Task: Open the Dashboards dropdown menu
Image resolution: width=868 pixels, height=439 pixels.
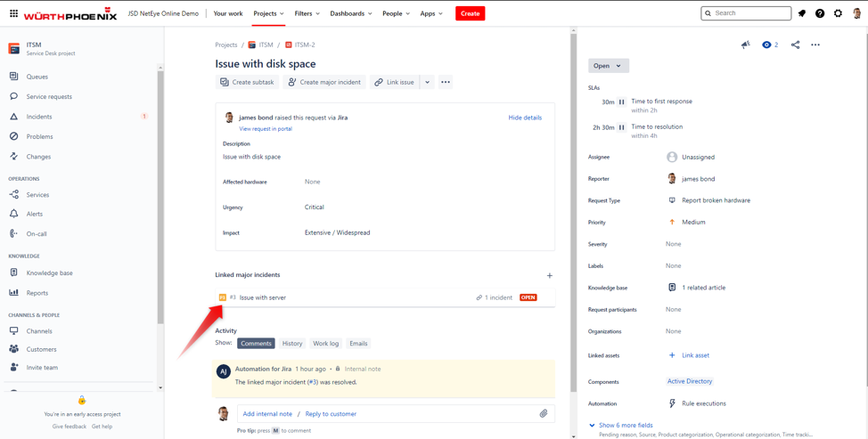Action: point(351,13)
